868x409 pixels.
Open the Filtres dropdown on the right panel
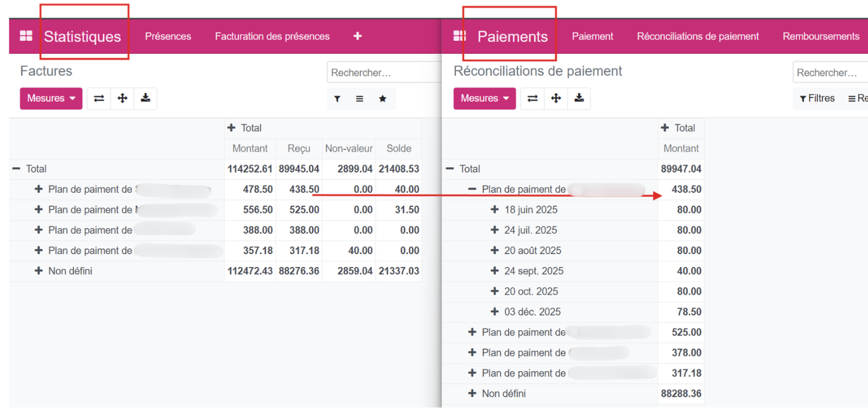pyautogui.click(x=817, y=98)
